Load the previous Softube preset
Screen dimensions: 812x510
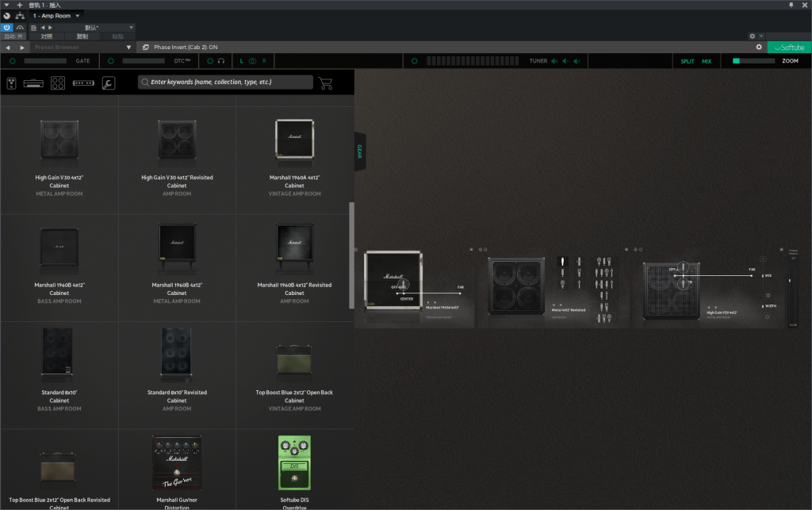tap(8, 47)
